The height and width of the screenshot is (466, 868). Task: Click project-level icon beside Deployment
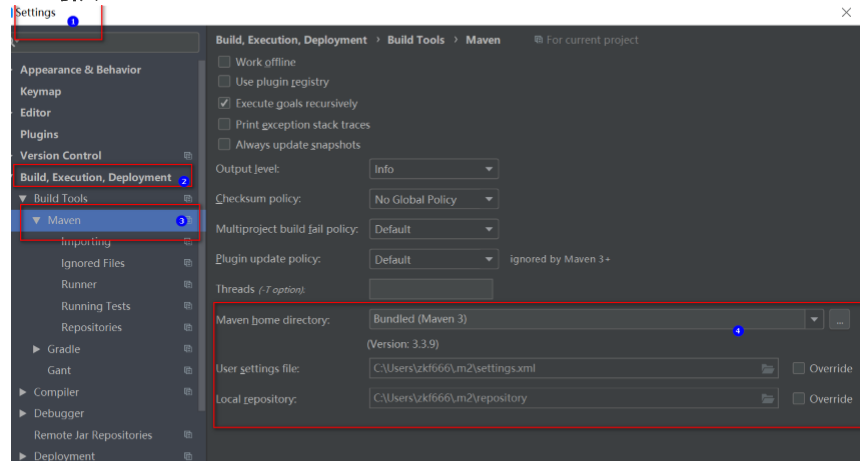(x=188, y=456)
